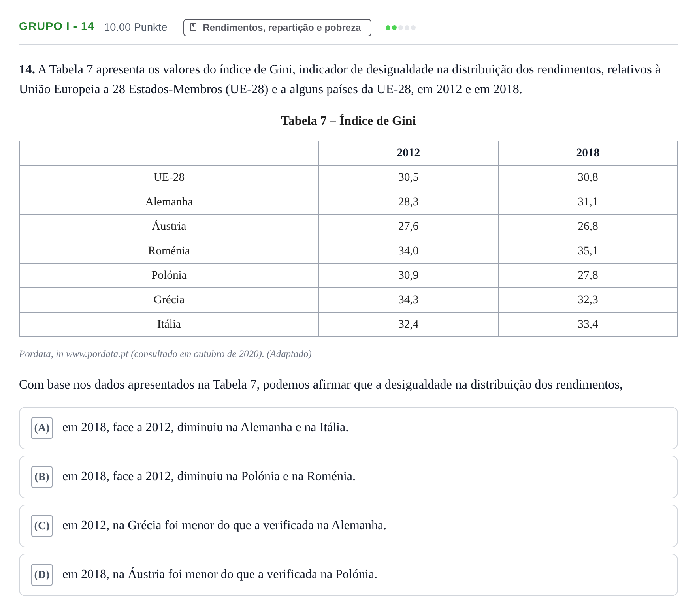Click the 30,8 cell for UE-28 2018
The height and width of the screenshot is (616, 697).
588,177
